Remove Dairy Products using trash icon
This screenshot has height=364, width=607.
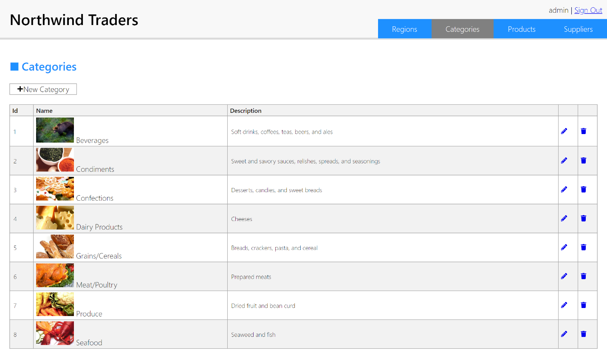click(x=584, y=218)
